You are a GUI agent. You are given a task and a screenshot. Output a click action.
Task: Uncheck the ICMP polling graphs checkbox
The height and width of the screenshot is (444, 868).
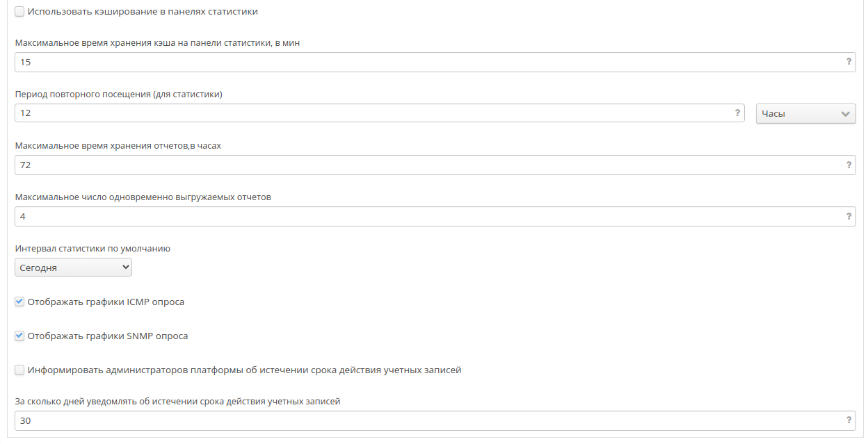point(19,302)
